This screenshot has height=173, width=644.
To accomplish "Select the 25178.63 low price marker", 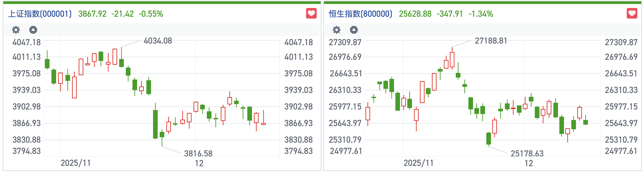I will (527, 153).
